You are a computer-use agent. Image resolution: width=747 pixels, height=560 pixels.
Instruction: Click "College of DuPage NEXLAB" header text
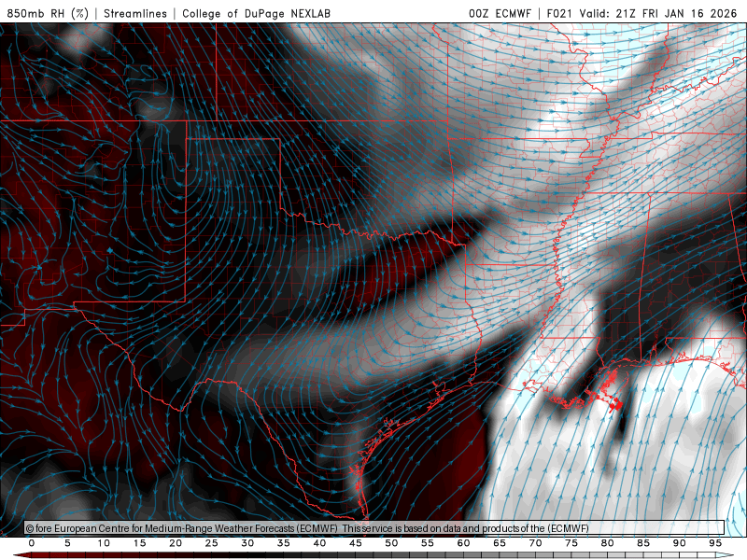pos(256,13)
